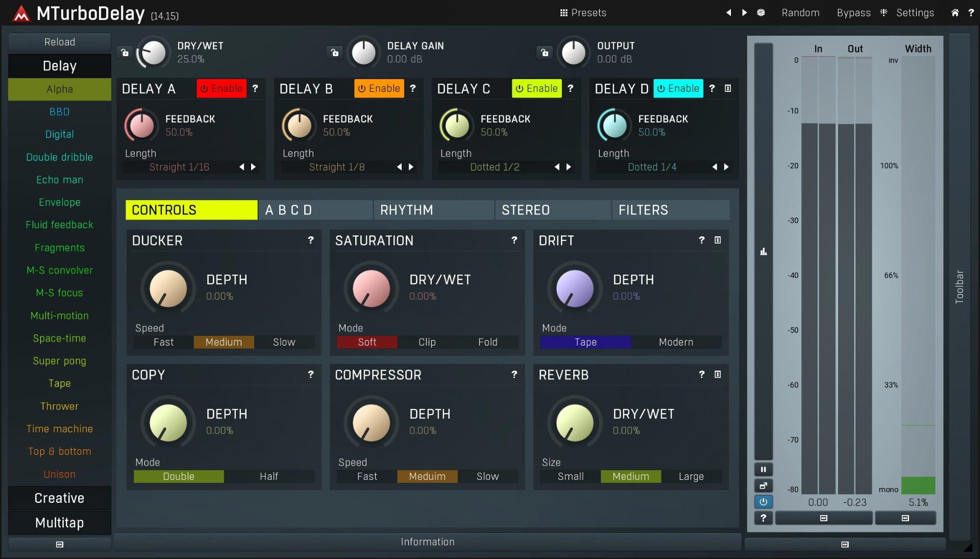This screenshot has height=559, width=980.
Task: Switch to the A B C D tab
Action: tap(315, 210)
